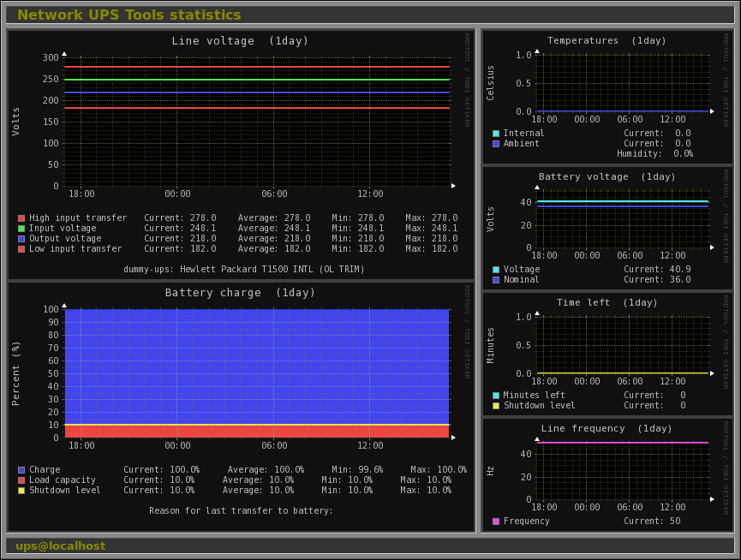Click the cyan Minutes left legend swatch
Screen dimensions: 741x560
496,396
